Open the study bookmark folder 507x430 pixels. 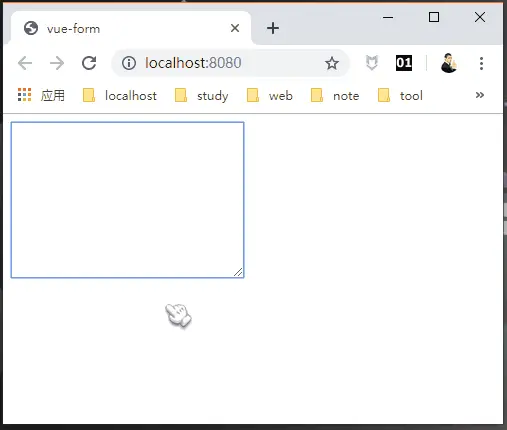click(202, 96)
